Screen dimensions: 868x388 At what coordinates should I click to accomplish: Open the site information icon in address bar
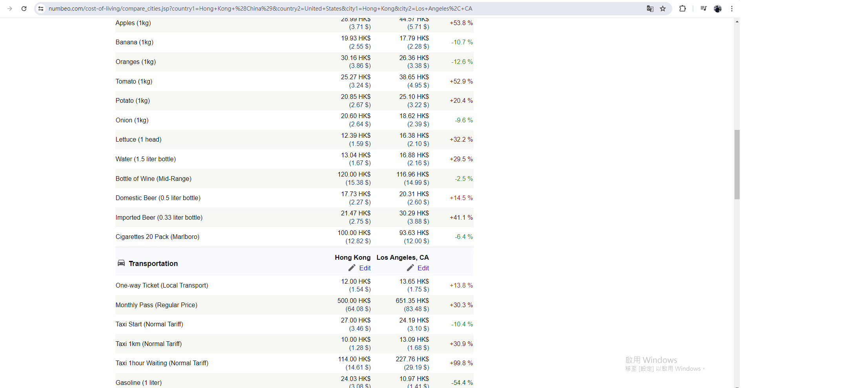click(41, 9)
